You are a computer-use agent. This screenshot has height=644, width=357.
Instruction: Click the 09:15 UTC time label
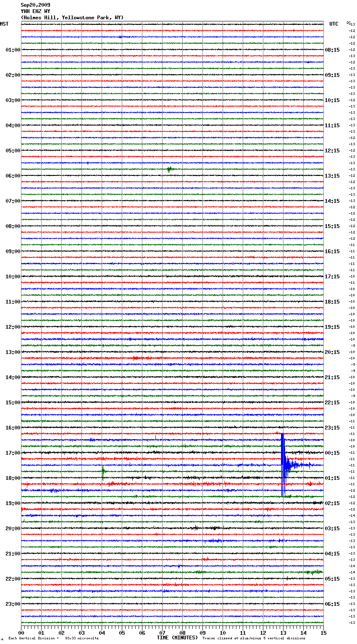332,75
